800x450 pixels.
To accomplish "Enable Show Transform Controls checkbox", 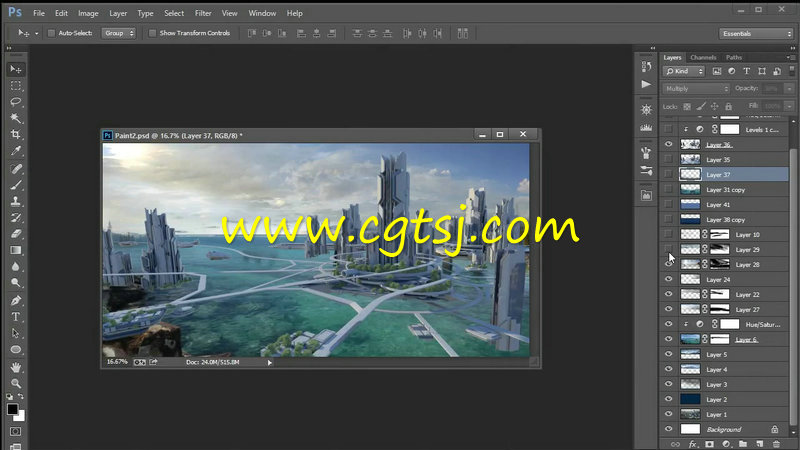I will [x=152, y=33].
